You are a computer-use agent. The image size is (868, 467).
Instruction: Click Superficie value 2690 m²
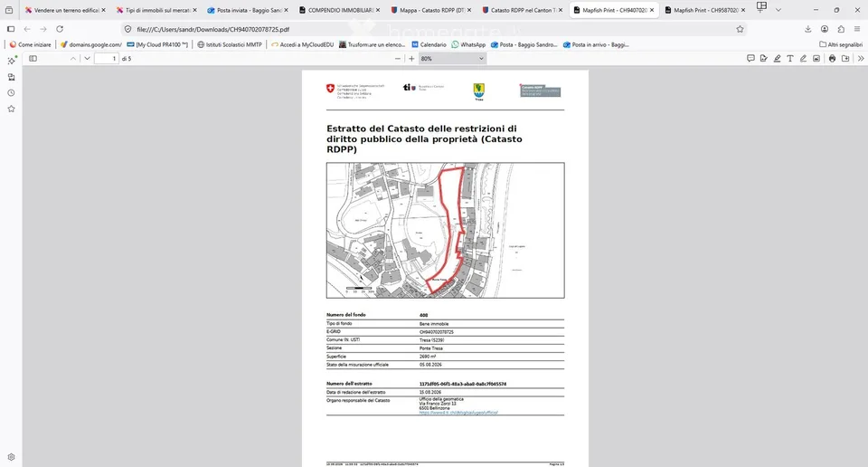point(428,357)
